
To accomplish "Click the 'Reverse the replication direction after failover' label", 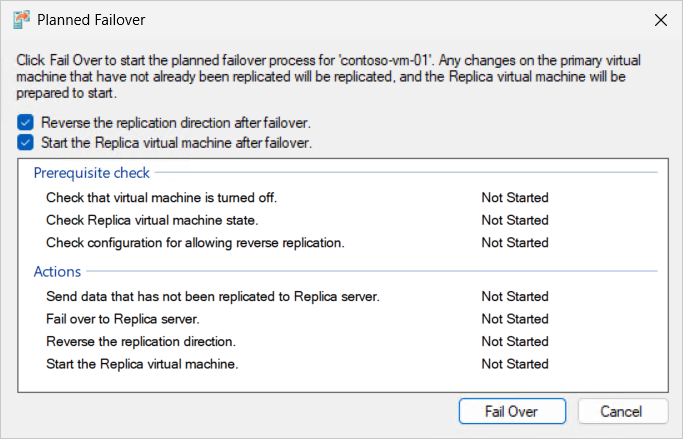I will (176, 123).
